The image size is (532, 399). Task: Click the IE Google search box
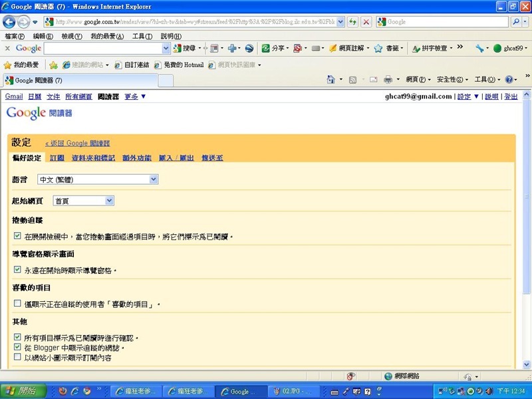(x=442, y=22)
